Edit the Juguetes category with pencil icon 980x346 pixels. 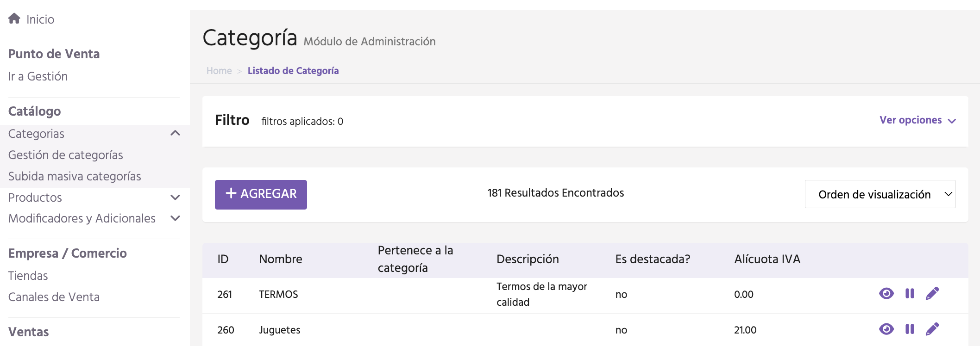pos(932,329)
